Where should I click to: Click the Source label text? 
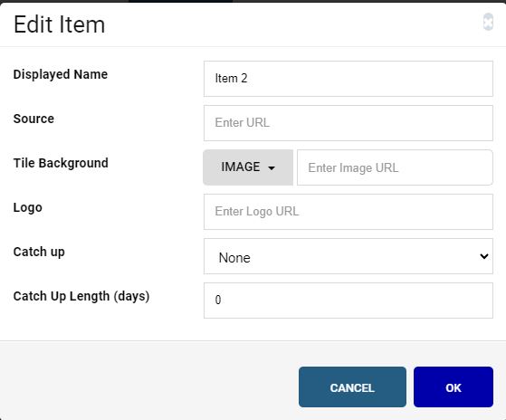click(x=33, y=119)
